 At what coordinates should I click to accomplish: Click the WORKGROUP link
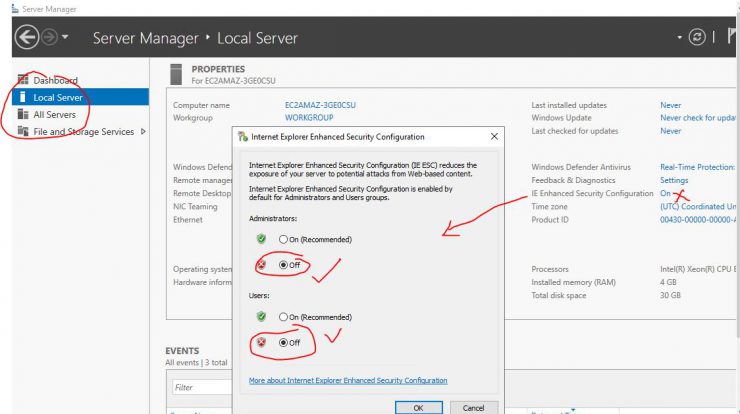pos(309,118)
